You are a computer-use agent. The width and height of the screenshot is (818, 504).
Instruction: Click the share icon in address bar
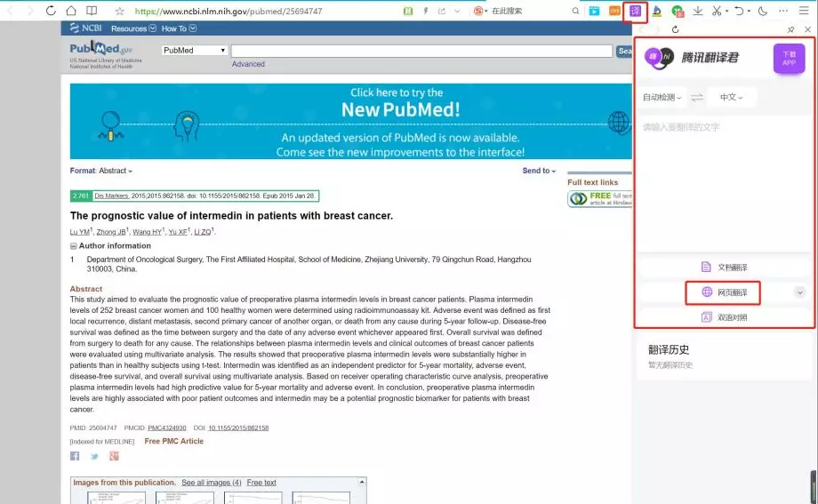(442, 11)
